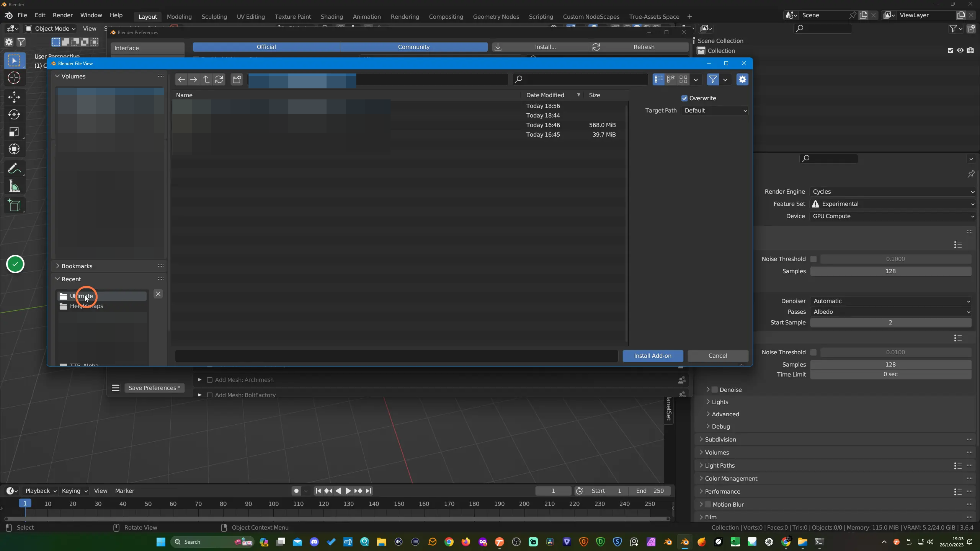This screenshot has width=980, height=551.
Task: Click Save Preferences button
Action: click(x=154, y=388)
